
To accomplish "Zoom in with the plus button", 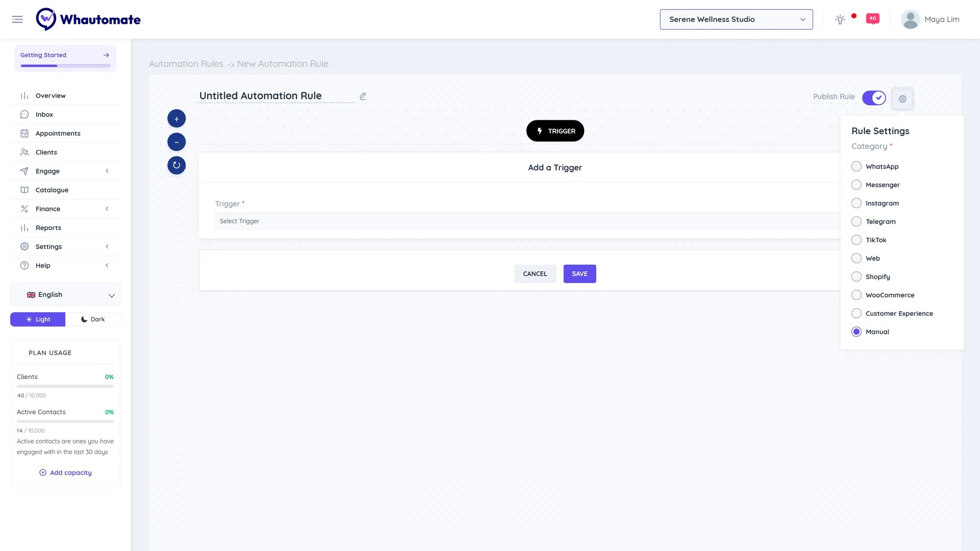I will (177, 119).
